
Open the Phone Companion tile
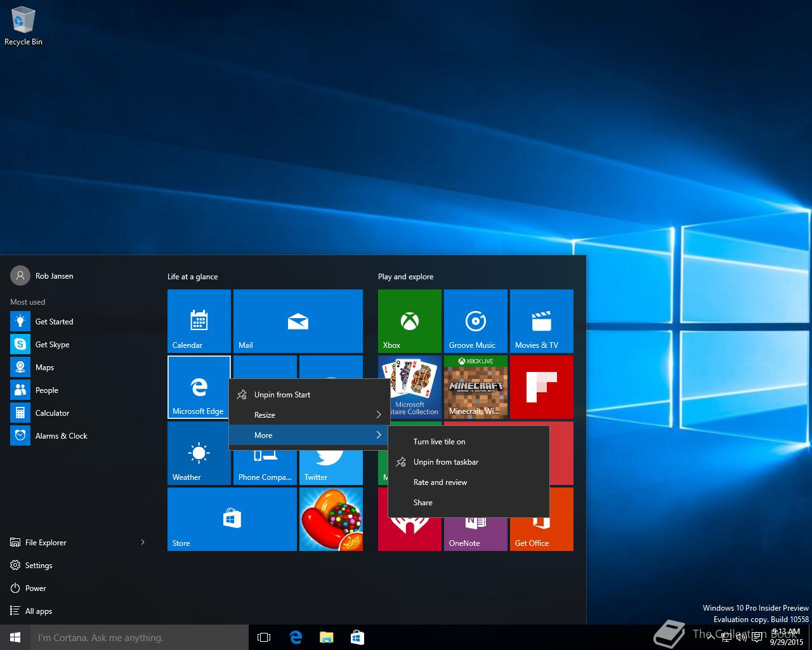(265, 468)
